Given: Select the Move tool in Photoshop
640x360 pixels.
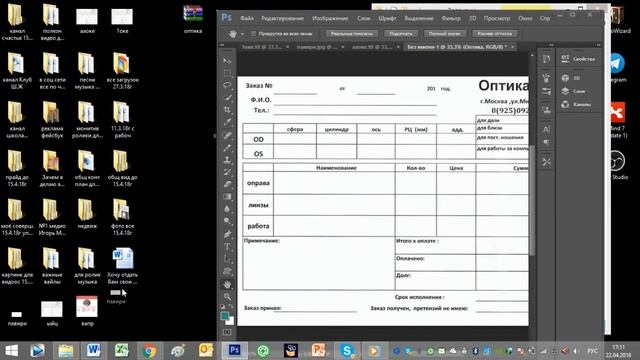Looking at the screenshot, I should pos(227,60).
